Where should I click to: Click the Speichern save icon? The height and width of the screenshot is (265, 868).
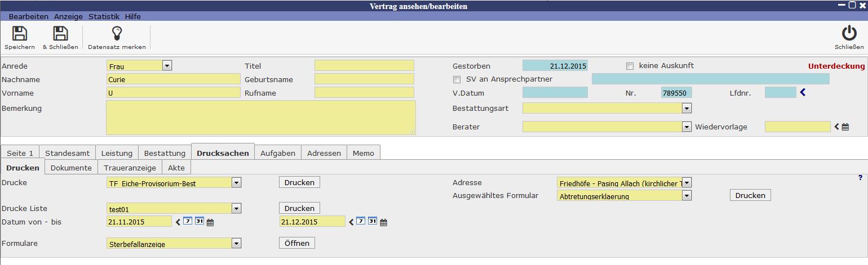(x=19, y=34)
